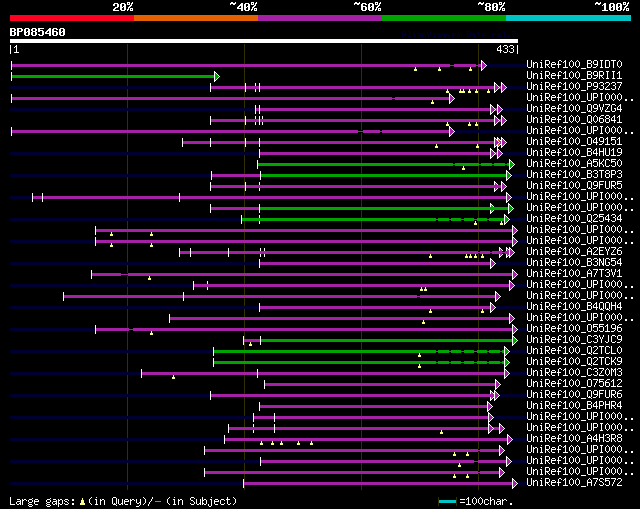Screen dimensions: 640x509
Task: Click the green ~80% identity color segment
Action: coord(444,18)
